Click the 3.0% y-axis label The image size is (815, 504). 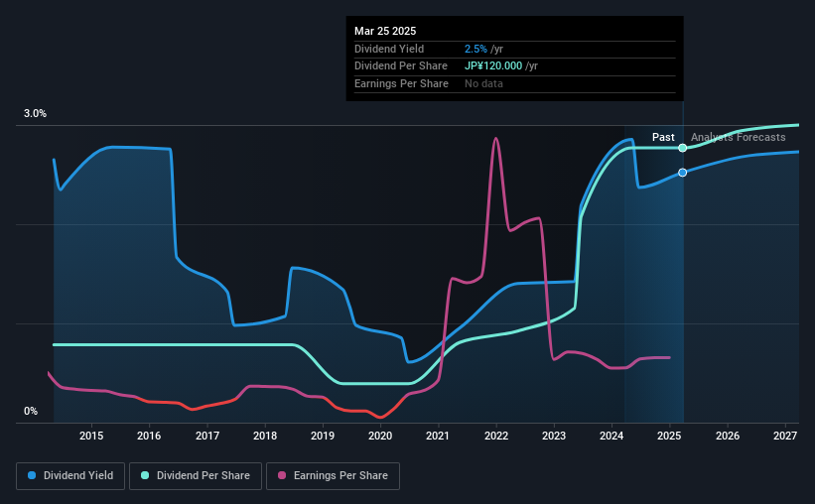[x=35, y=114]
